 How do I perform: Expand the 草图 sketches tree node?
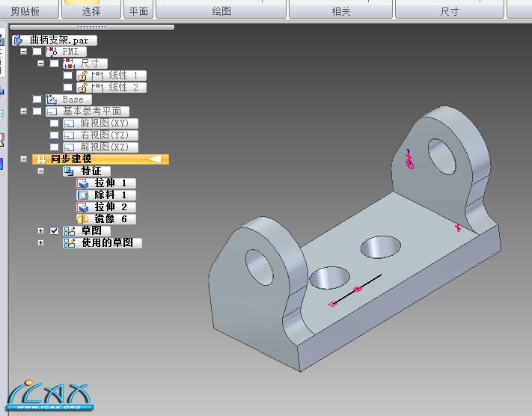[x=41, y=231]
